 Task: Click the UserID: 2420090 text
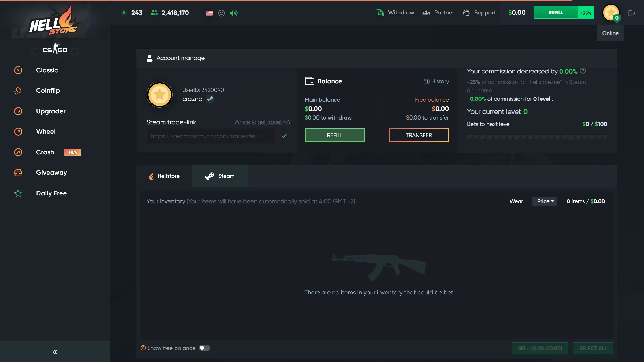tap(203, 90)
